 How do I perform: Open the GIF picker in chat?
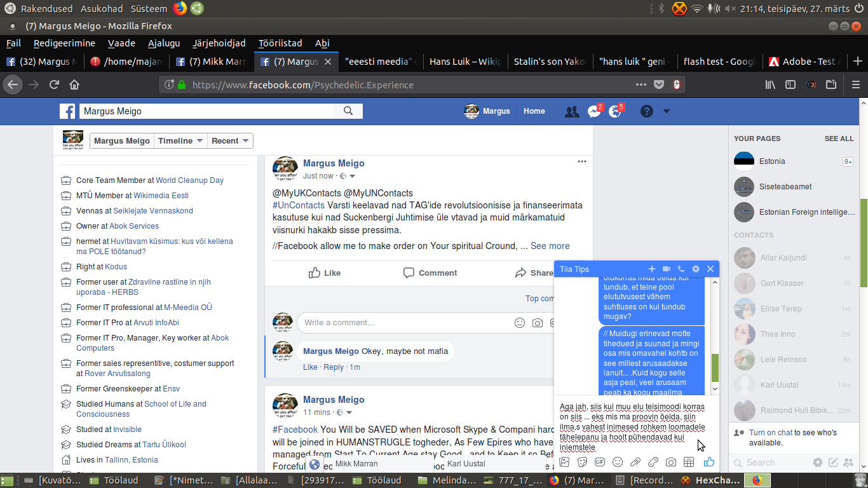(x=599, y=462)
